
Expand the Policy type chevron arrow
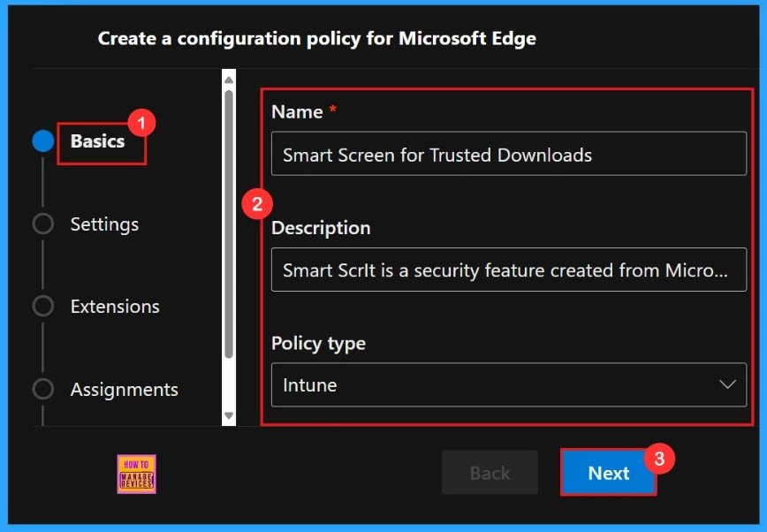tap(727, 384)
